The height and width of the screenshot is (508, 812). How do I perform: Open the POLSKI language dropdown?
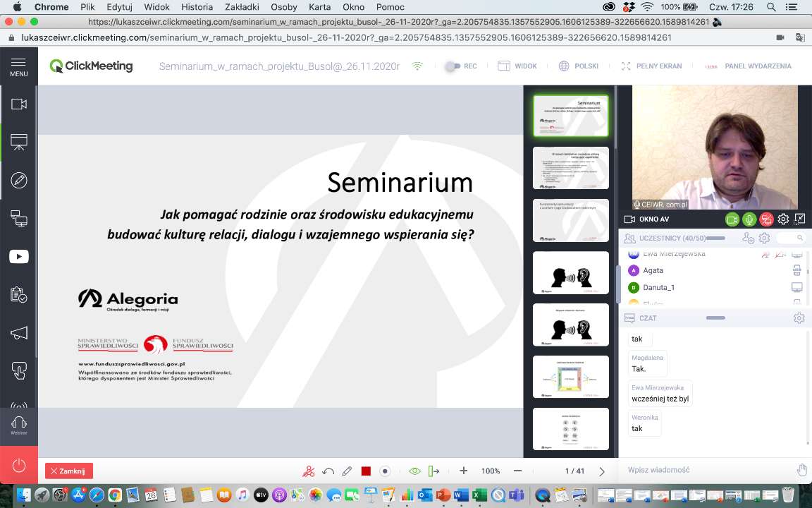pos(579,66)
